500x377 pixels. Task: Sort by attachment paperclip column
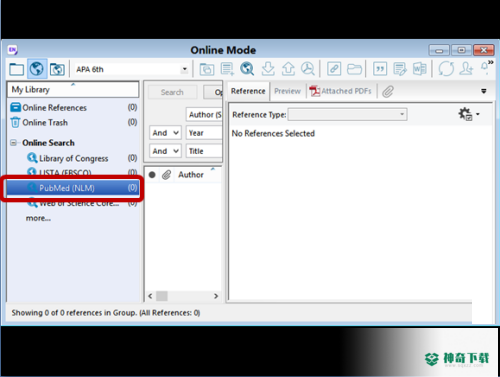166,175
